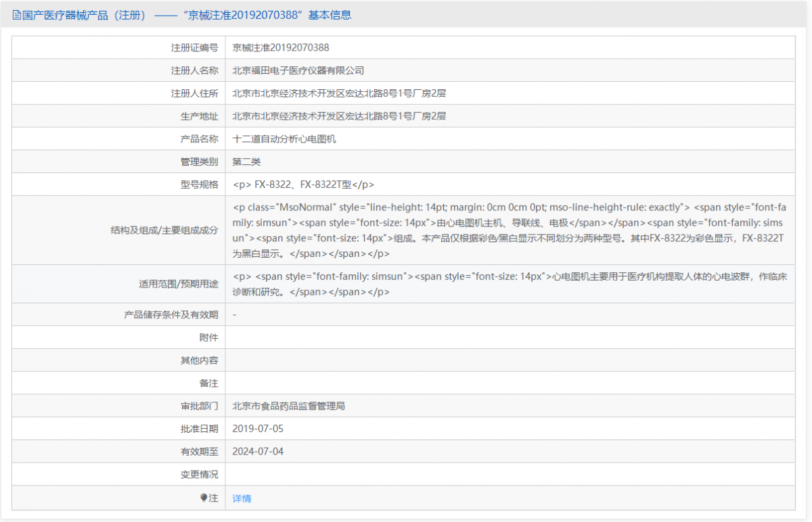Open the 详情 link in the 注 row
812x522 pixels.
[242, 498]
